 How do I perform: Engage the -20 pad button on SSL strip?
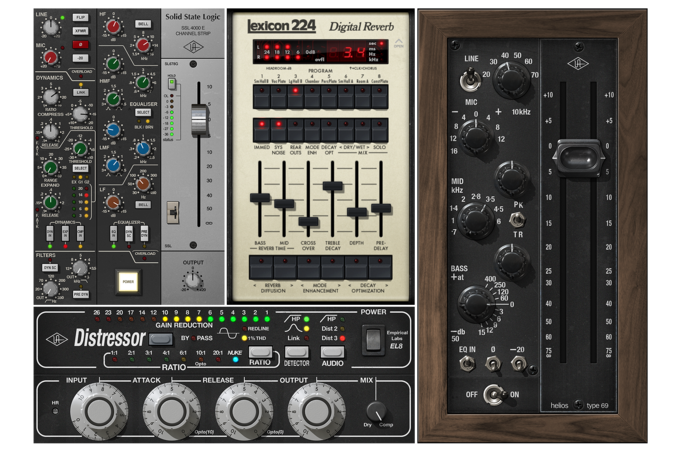coord(80,58)
